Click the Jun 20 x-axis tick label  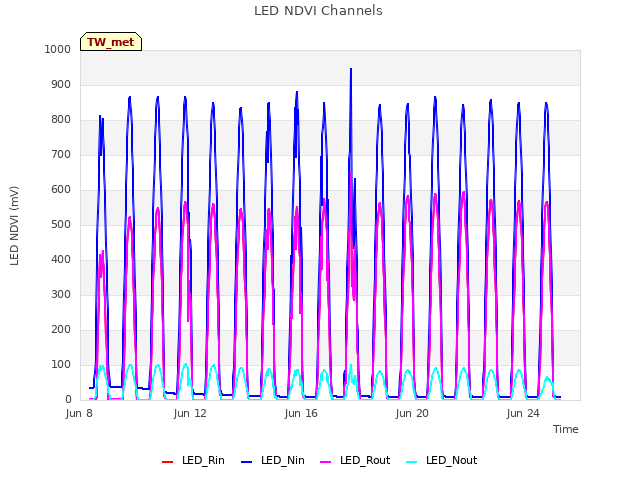tap(412, 413)
